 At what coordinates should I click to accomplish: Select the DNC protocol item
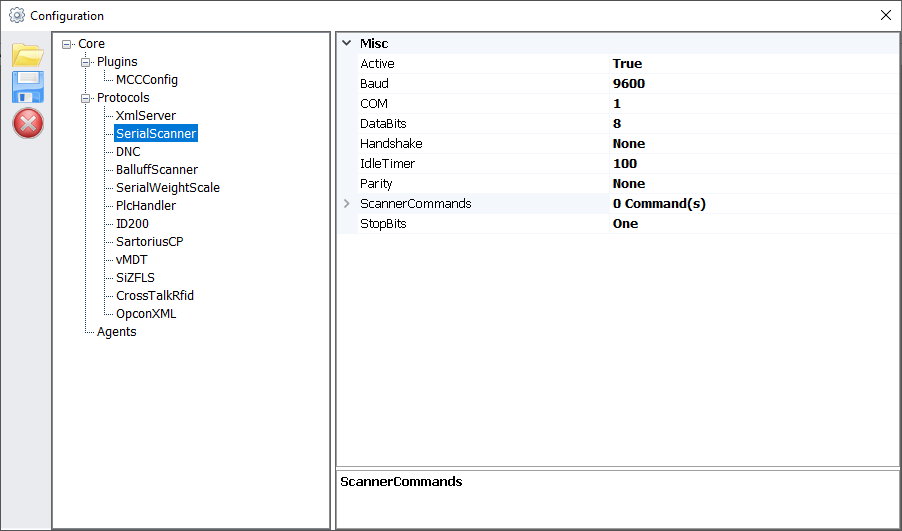pos(128,152)
